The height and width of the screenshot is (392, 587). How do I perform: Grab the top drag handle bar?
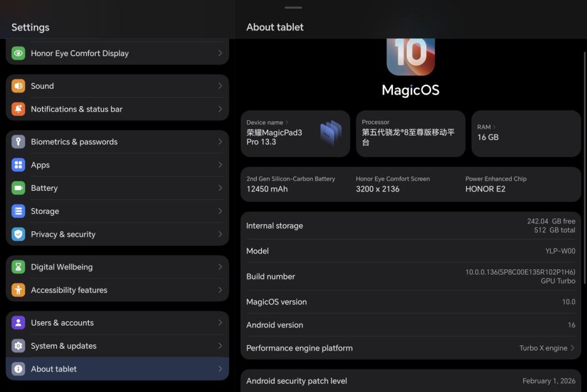click(x=293, y=8)
